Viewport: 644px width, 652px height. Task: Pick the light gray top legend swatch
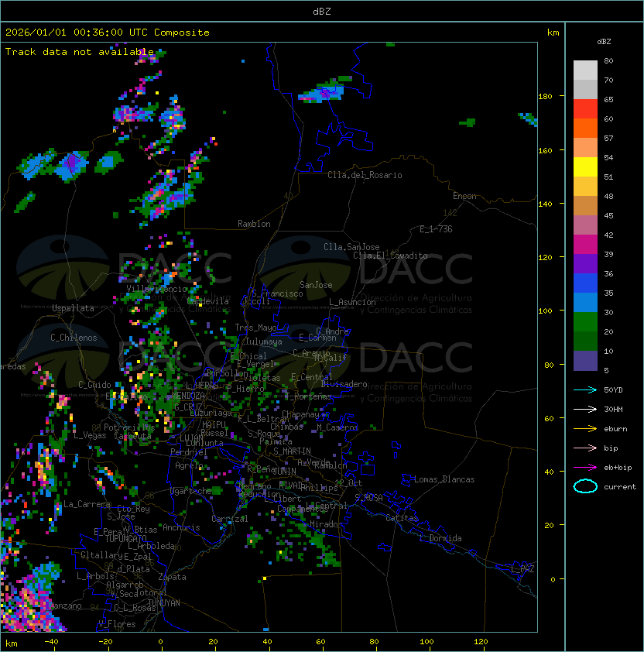click(585, 70)
